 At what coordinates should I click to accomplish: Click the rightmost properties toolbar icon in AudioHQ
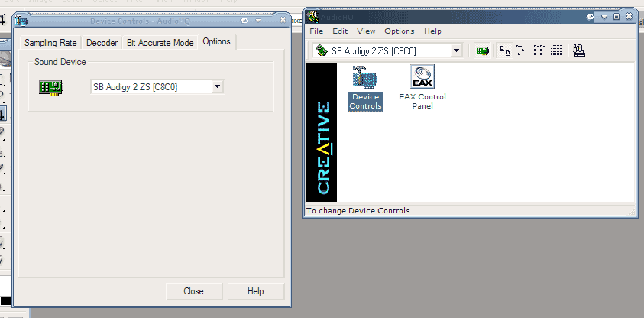pyautogui.click(x=579, y=51)
